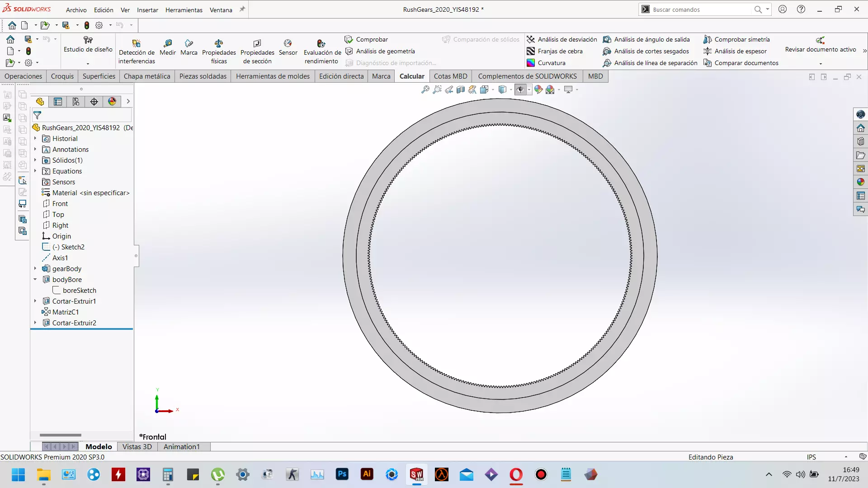This screenshot has height=488, width=868.
Task: Click the Medir measure tool
Action: (x=167, y=47)
